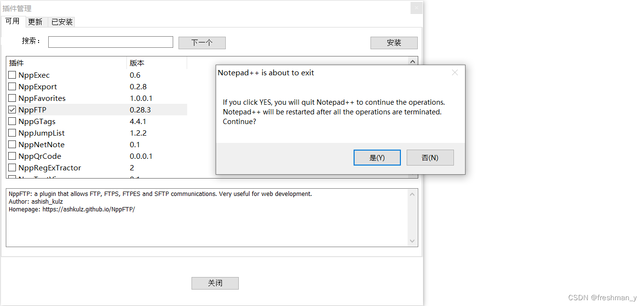
Task: Select the NppRegExTractor checkbox
Action: click(x=12, y=167)
